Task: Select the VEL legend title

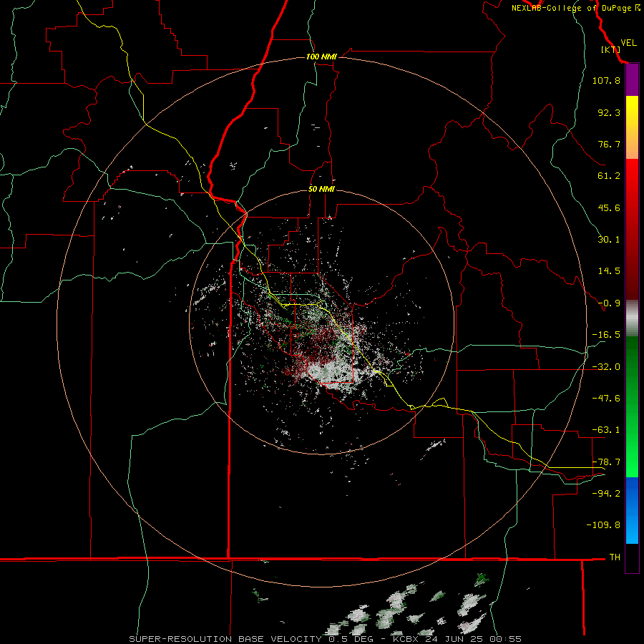Action: (x=628, y=42)
